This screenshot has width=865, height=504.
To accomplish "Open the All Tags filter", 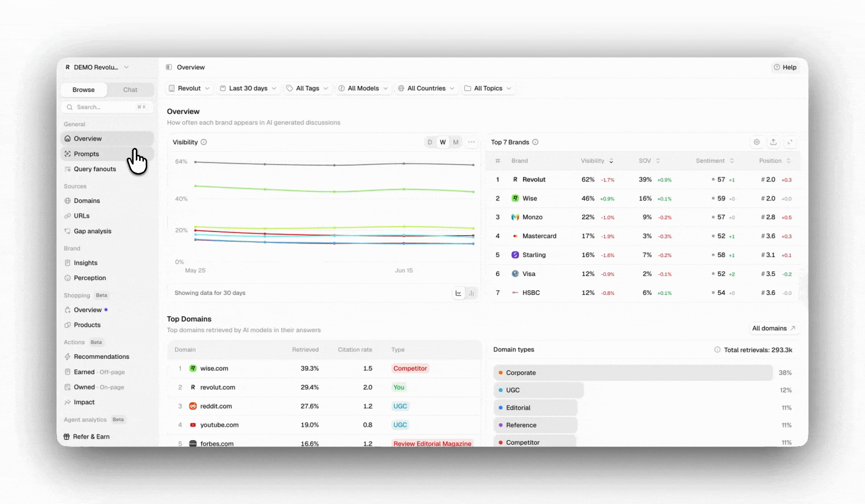I will (x=307, y=88).
